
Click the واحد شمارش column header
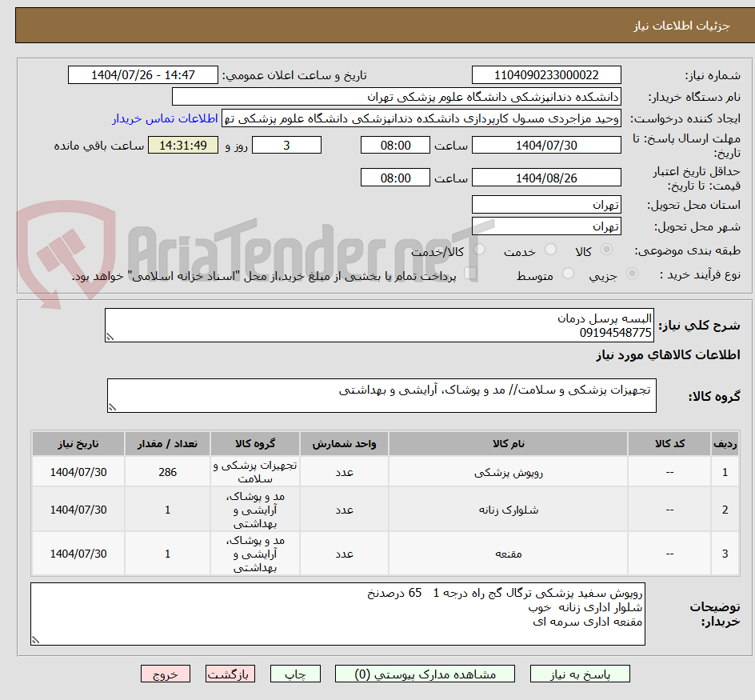tap(344, 444)
